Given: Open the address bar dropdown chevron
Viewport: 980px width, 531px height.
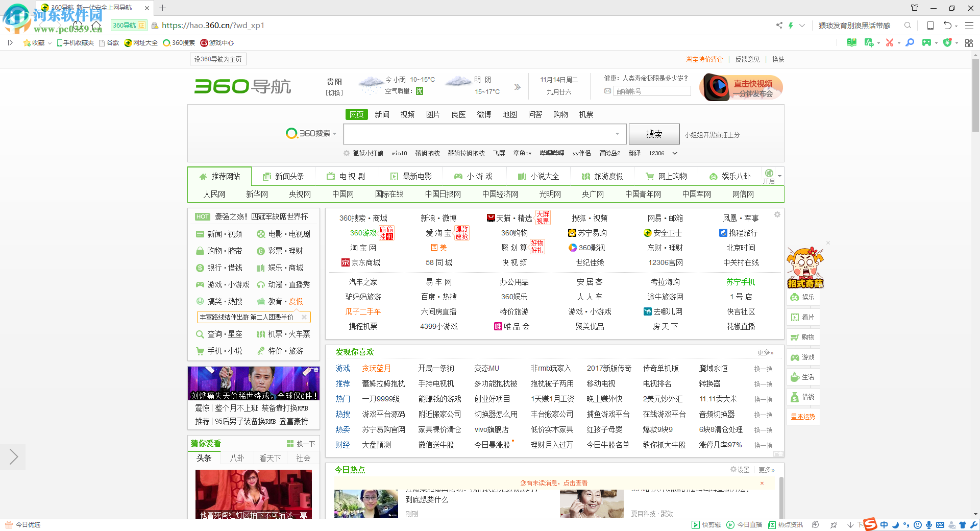Looking at the screenshot, I should pos(802,25).
